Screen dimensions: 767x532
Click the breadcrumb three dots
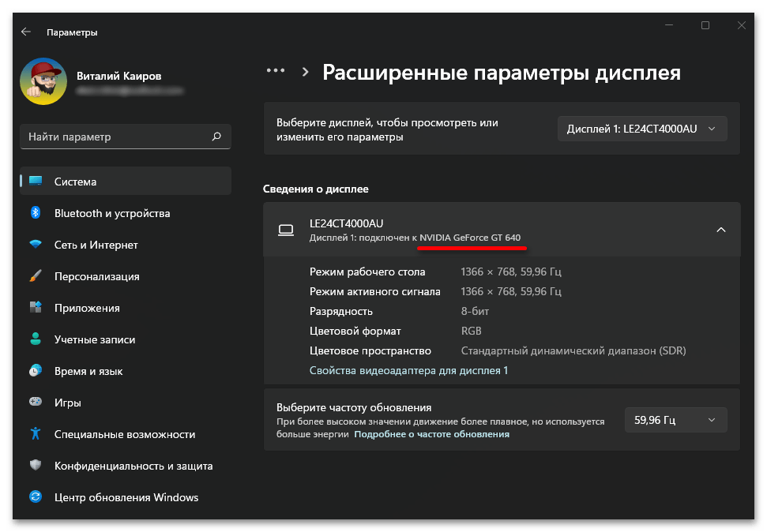[276, 70]
